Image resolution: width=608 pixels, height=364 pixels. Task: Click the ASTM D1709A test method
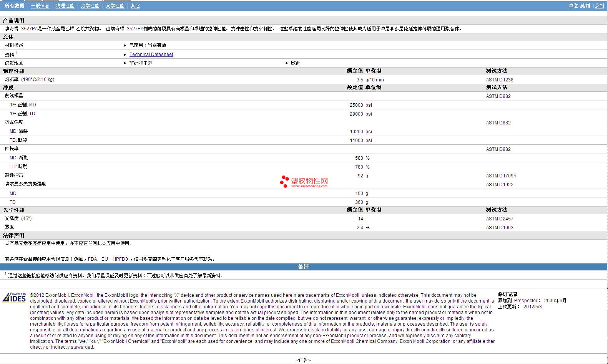coord(501,176)
